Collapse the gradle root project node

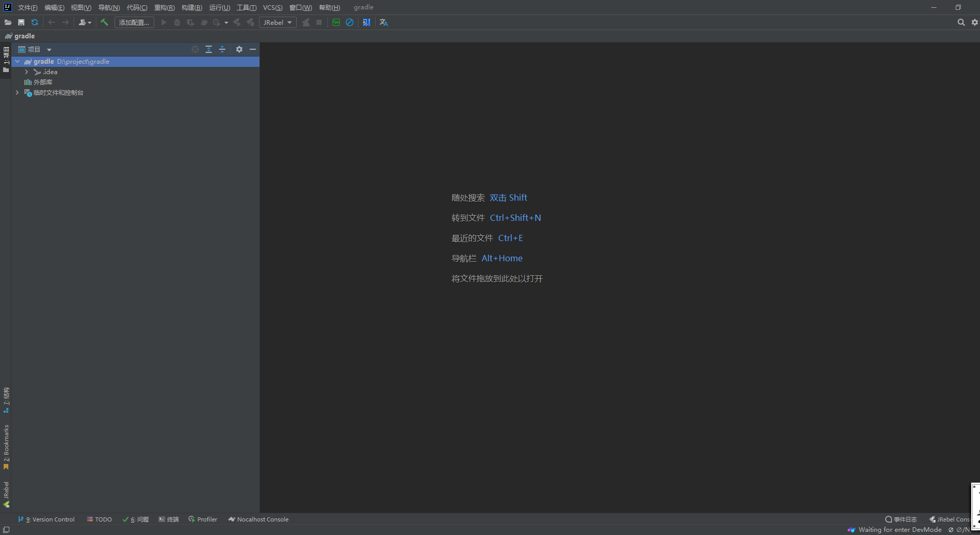[18, 61]
